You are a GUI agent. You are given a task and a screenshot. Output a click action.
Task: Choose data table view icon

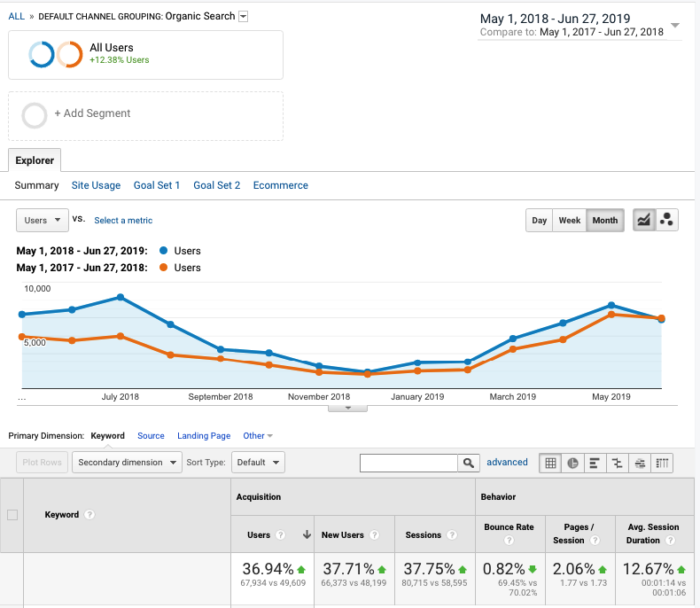point(550,463)
